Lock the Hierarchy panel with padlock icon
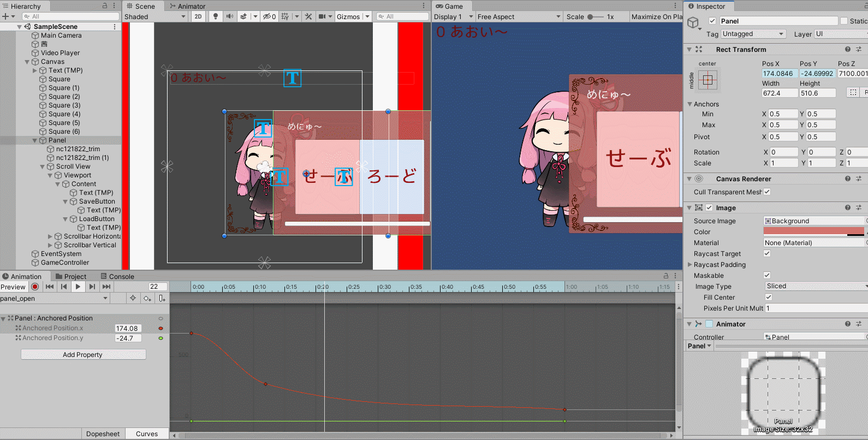 (x=105, y=5)
